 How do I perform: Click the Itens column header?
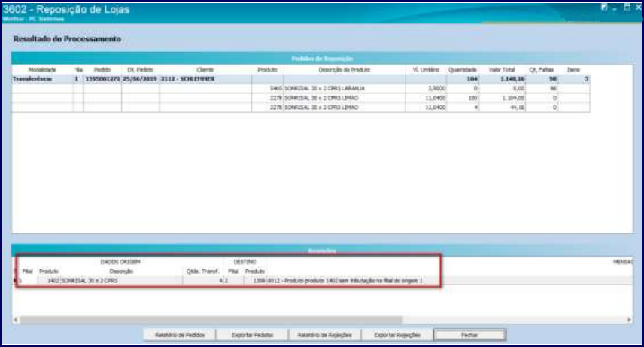[x=573, y=70]
